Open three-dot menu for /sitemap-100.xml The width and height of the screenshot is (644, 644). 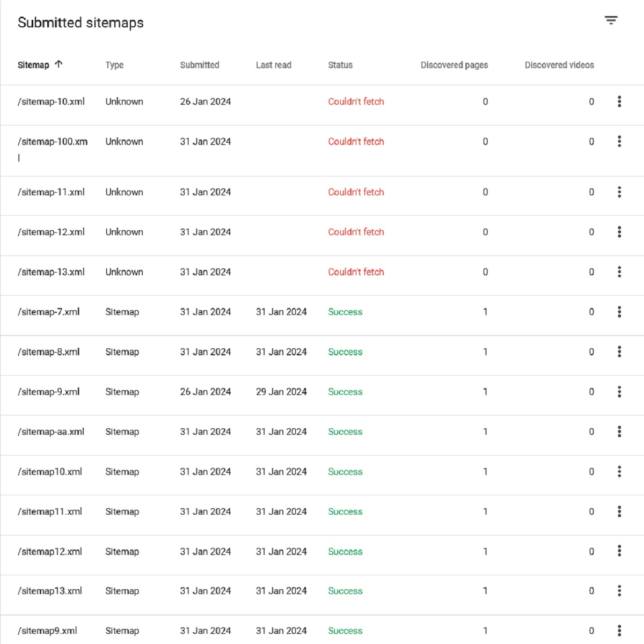619,141
